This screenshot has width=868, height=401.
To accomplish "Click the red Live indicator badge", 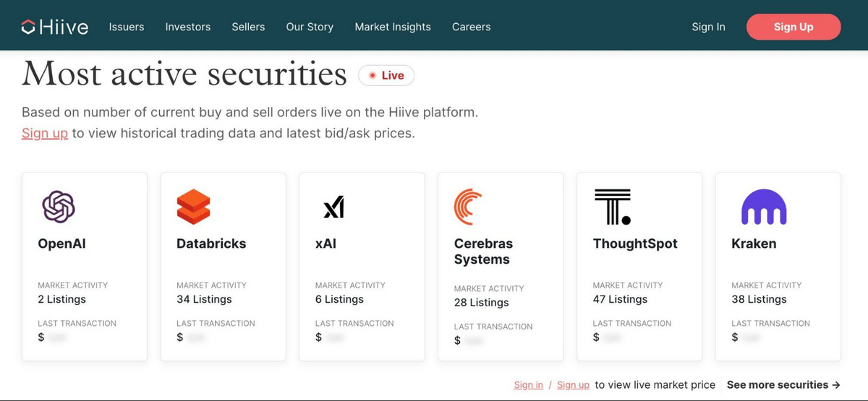I will point(386,75).
